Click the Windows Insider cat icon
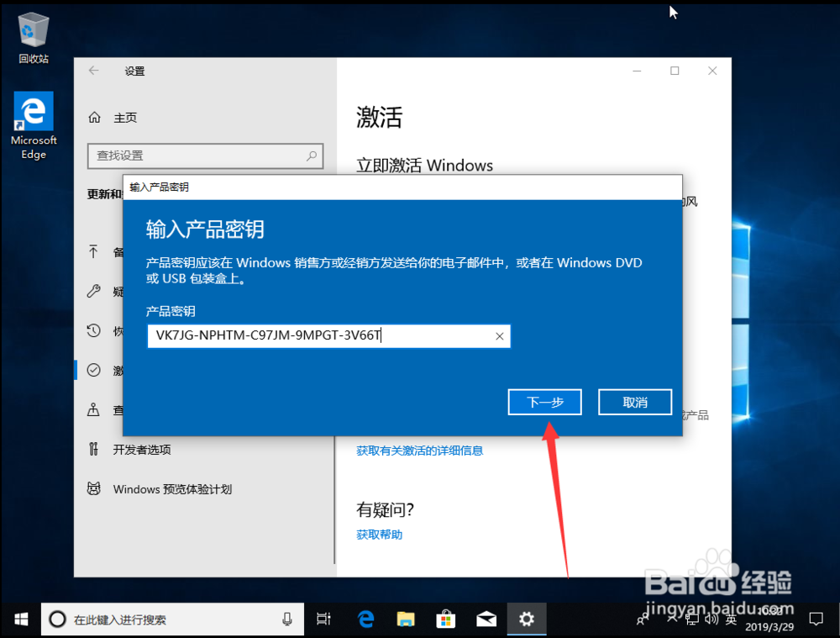 (94, 489)
